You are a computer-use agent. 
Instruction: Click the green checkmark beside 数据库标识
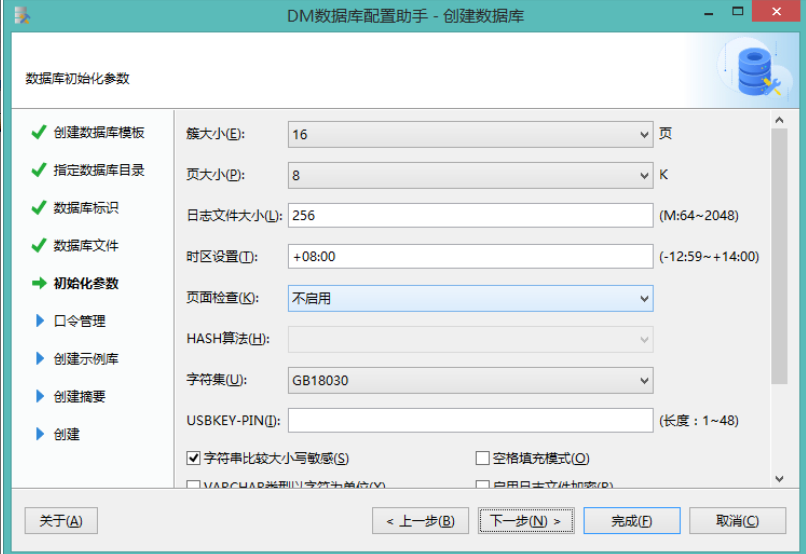39,208
